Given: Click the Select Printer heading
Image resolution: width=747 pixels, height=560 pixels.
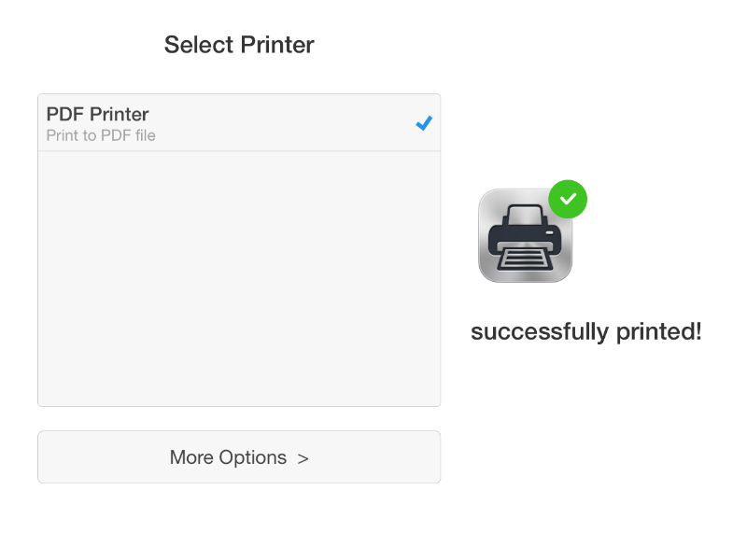Looking at the screenshot, I should (x=239, y=44).
